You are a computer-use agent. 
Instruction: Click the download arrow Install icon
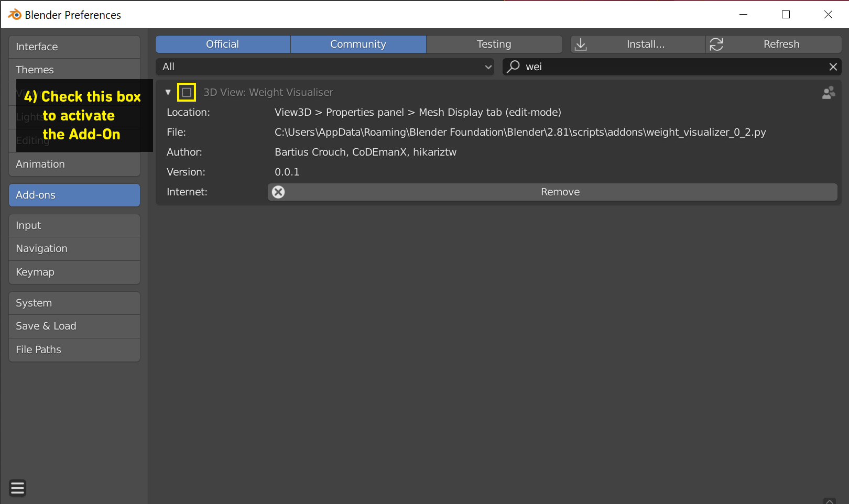(x=581, y=45)
